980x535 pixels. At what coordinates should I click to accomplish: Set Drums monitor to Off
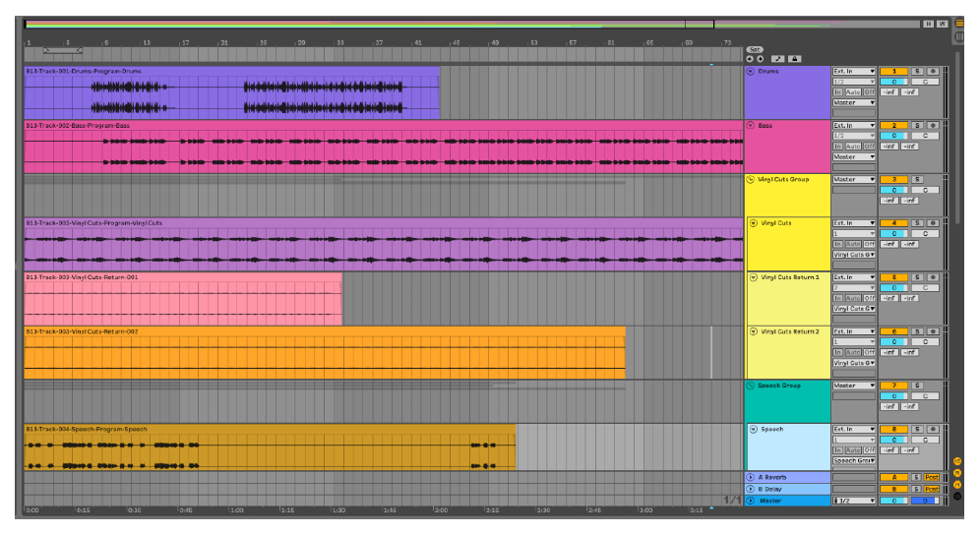[870, 91]
